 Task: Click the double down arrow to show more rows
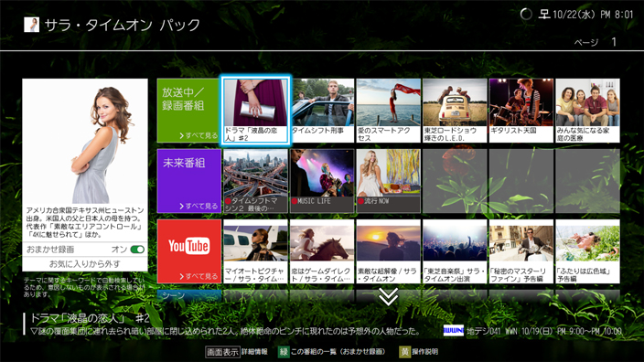click(388, 296)
